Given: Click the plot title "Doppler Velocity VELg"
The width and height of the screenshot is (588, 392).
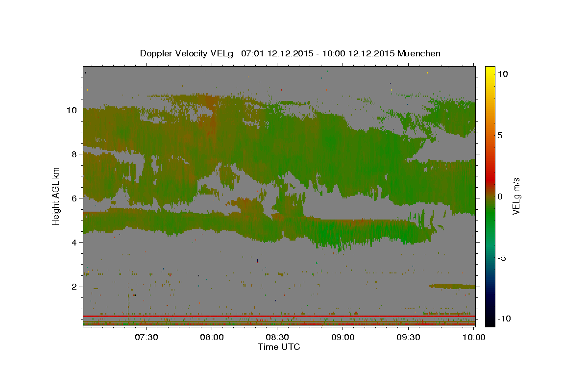Looking at the screenshot, I should [187, 53].
